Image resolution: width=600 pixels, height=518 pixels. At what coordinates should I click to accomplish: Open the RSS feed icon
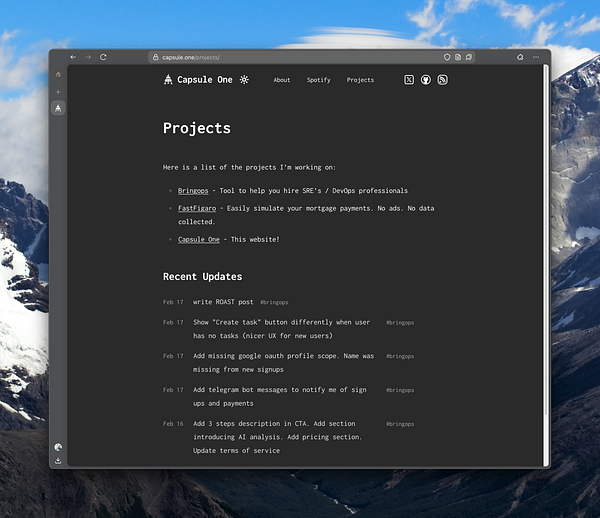(x=443, y=80)
